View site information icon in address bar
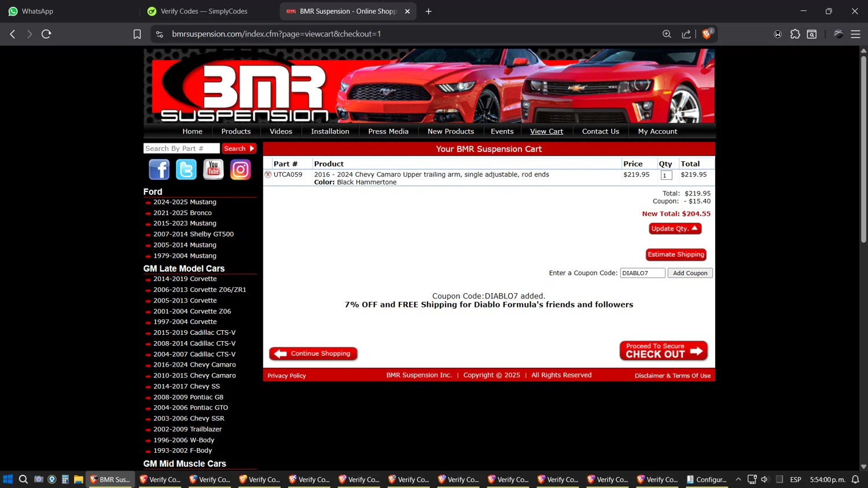The image size is (868, 488). 160,34
